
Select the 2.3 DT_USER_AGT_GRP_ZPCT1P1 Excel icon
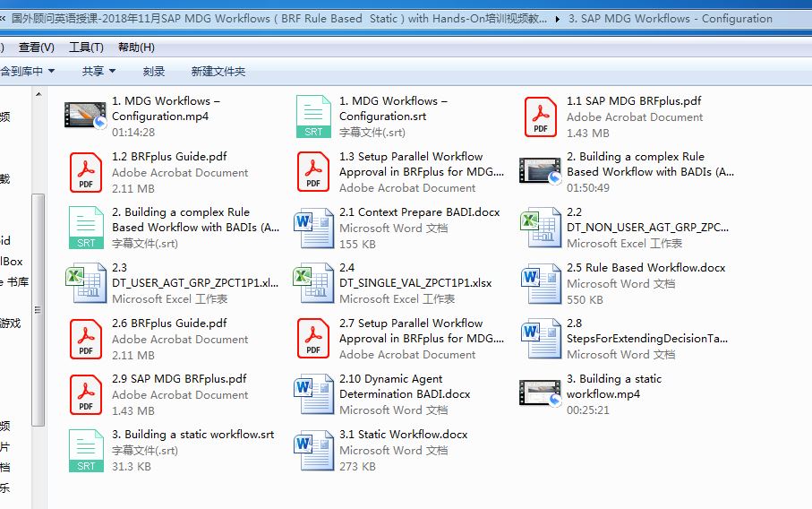pos(86,283)
